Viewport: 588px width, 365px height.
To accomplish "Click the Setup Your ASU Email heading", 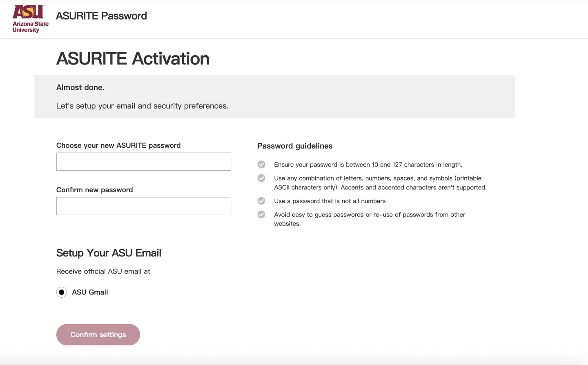I will (109, 253).
